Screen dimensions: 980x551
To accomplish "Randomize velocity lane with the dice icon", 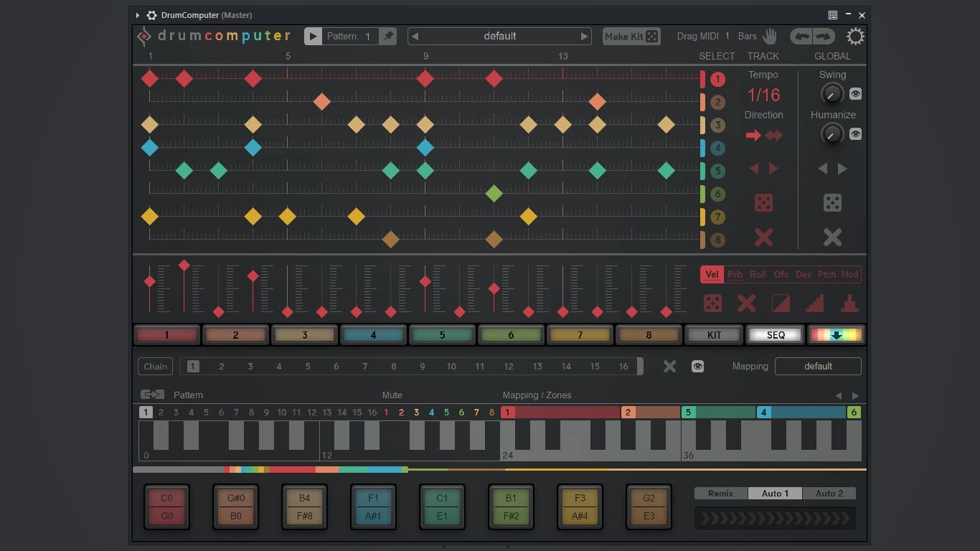I will coord(712,303).
